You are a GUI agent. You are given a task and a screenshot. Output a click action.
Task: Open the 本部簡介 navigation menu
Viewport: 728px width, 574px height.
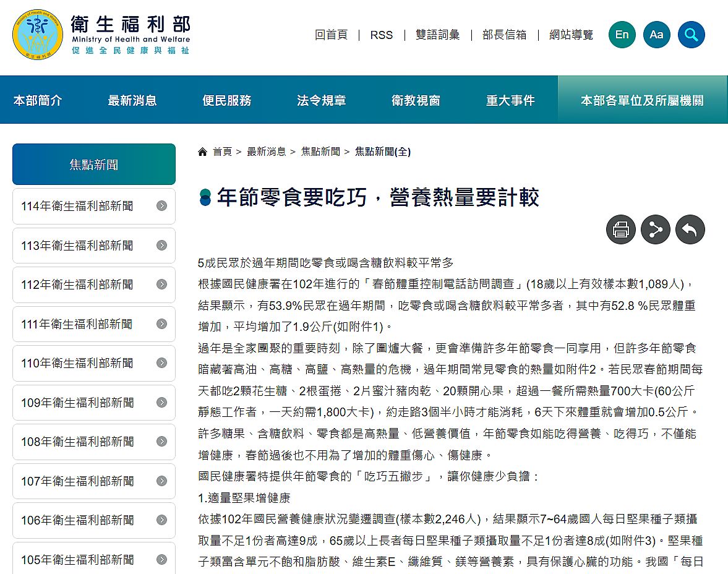(x=38, y=100)
